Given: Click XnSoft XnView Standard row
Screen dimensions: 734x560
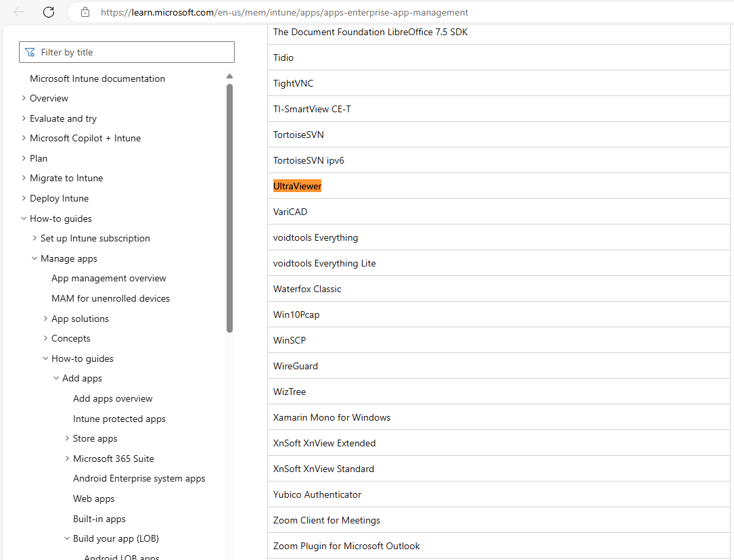Looking at the screenshot, I should pyautogui.click(x=499, y=469).
